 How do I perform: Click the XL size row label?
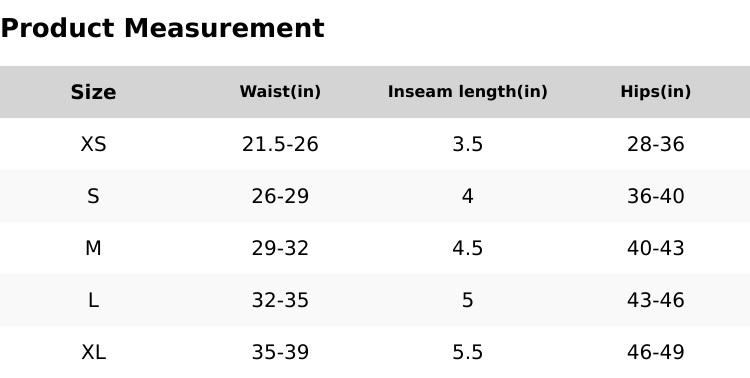pyautogui.click(x=93, y=353)
